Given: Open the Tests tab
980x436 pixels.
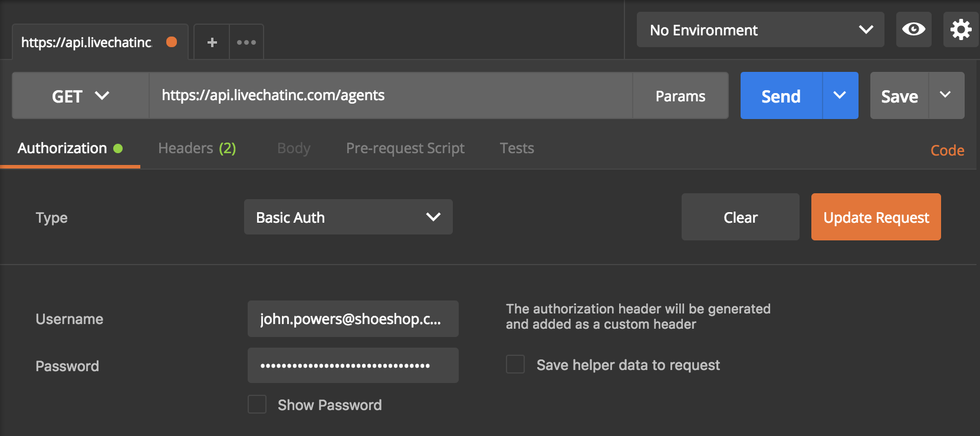Looking at the screenshot, I should pyautogui.click(x=517, y=148).
